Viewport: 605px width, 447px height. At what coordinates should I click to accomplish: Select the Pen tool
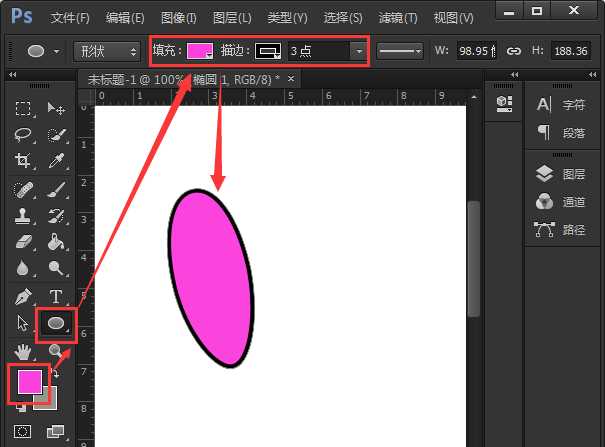point(23,296)
